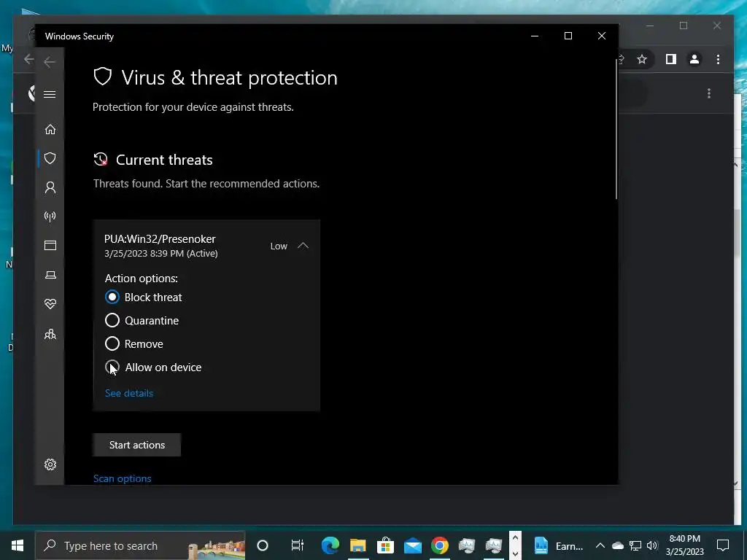Image resolution: width=747 pixels, height=560 pixels.
Task: Select the Block threat radio option
Action: (112, 297)
